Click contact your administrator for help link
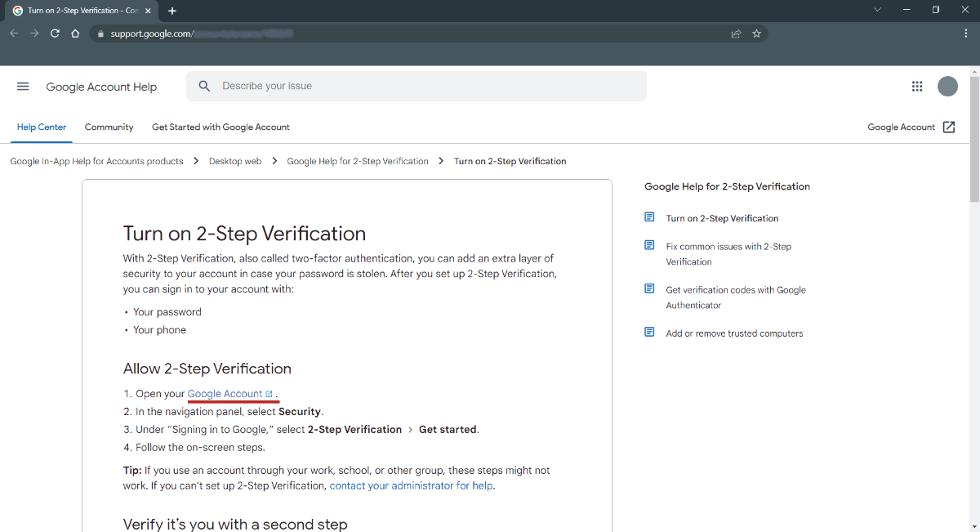 [x=412, y=485]
